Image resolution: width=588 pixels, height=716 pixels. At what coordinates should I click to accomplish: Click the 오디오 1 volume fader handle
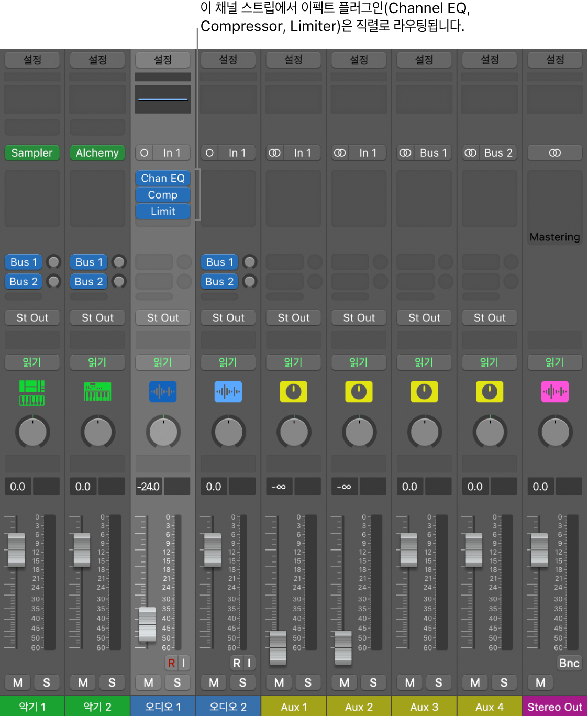click(x=147, y=624)
